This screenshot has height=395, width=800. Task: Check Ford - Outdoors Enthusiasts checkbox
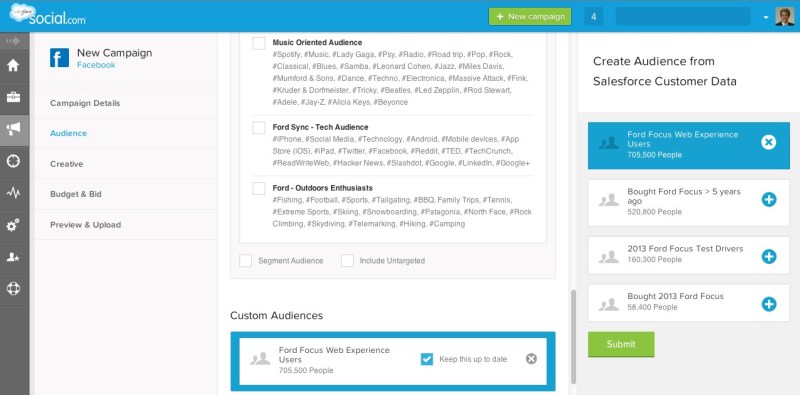tap(259, 188)
